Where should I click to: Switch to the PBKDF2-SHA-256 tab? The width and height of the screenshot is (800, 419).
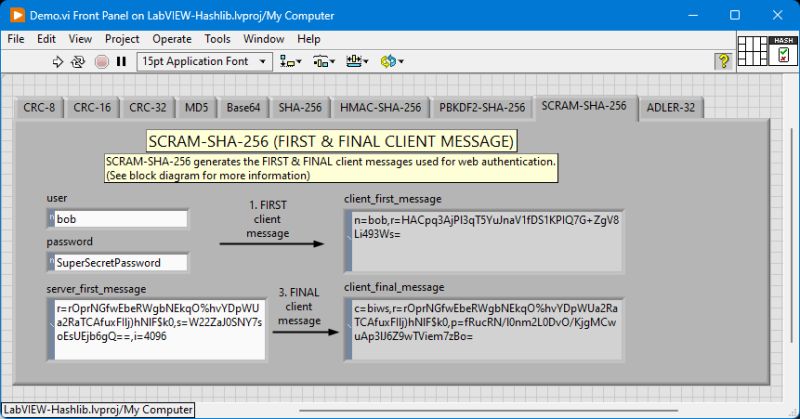(x=482, y=108)
